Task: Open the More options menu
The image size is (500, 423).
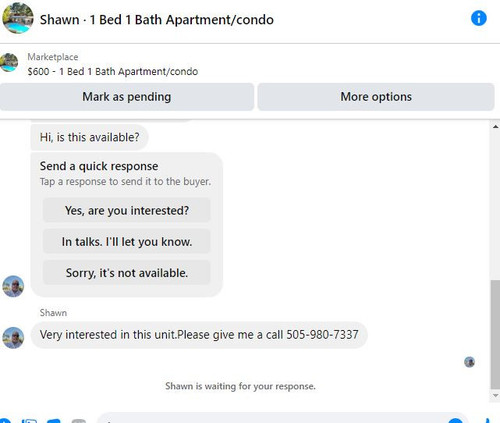Action: [376, 97]
